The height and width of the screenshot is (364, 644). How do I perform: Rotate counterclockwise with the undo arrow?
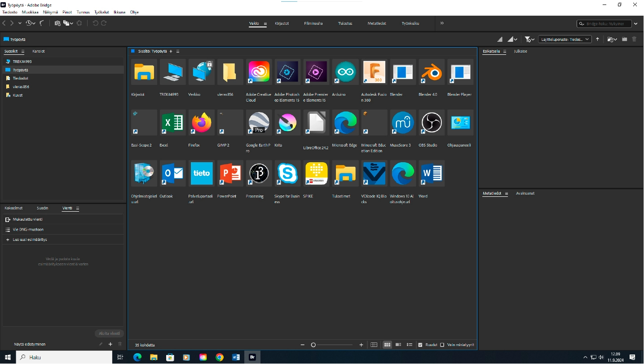tap(95, 23)
